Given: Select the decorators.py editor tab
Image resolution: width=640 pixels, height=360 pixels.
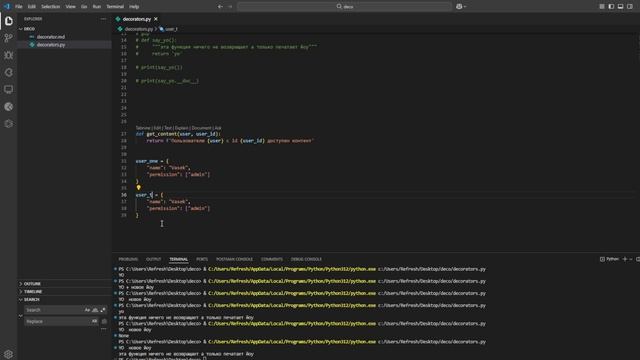Looking at the screenshot, I should (x=136, y=19).
